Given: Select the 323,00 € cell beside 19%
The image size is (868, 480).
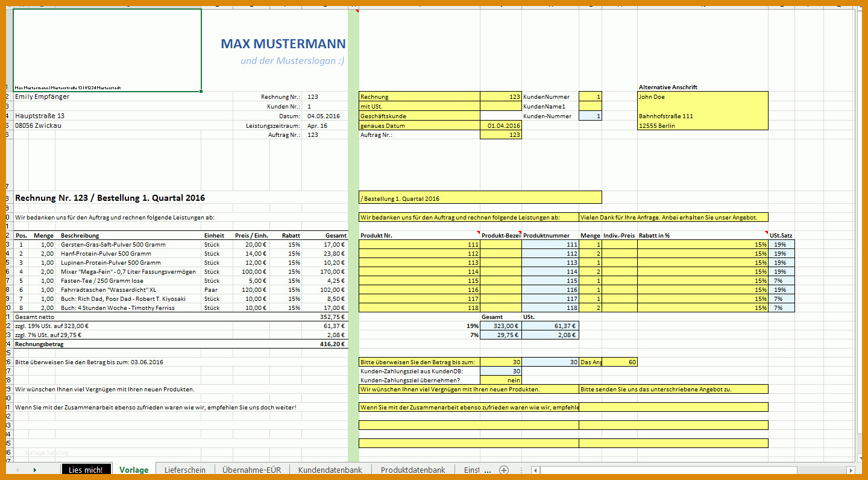Looking at the screenshot, I should [501, 326].
